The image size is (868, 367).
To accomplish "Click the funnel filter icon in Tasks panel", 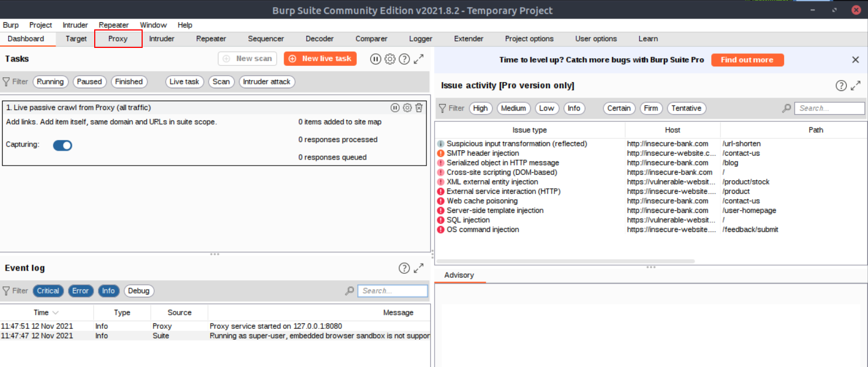I will (x=7, y=82).
